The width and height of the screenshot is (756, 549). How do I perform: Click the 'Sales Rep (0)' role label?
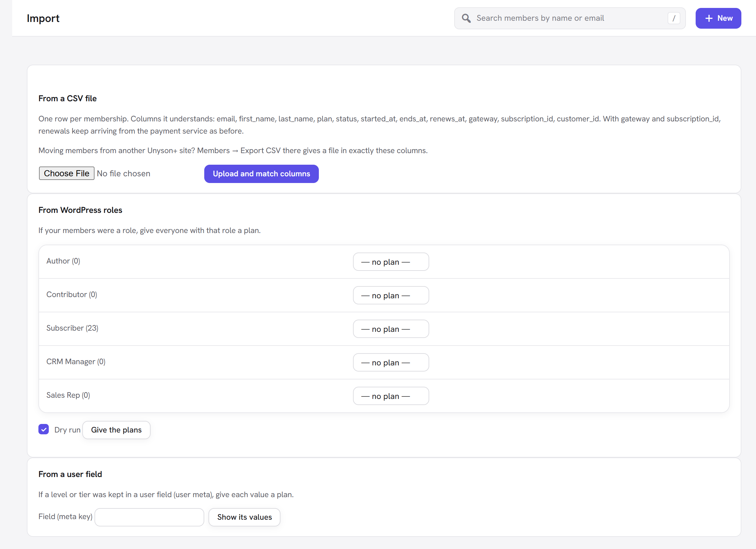68,395
